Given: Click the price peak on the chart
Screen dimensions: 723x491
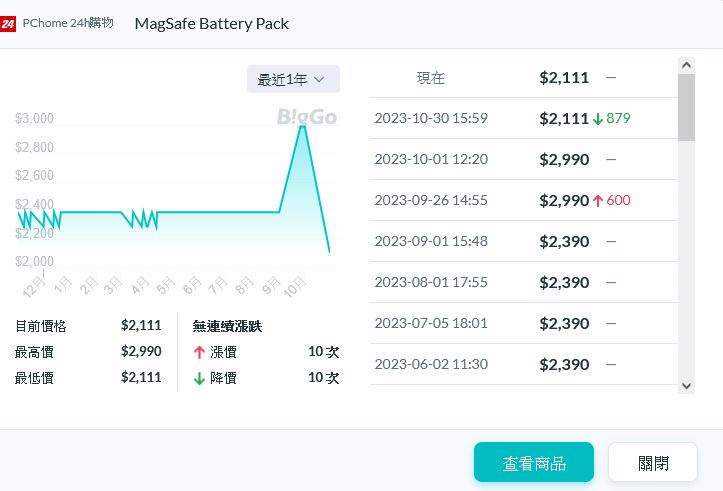Looking at the screenshot, I should click(302, 127).
